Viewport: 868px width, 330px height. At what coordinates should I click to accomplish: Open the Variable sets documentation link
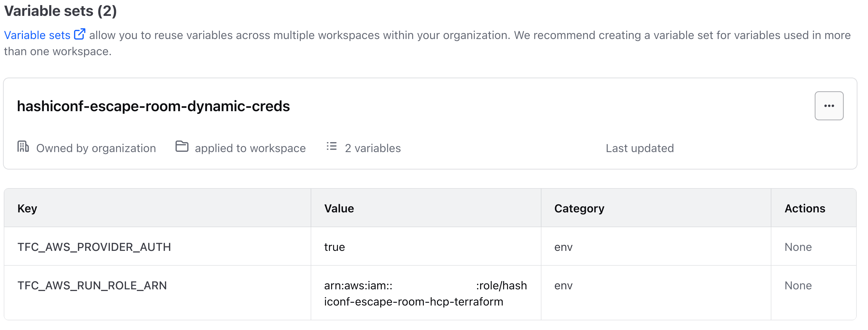37,35
